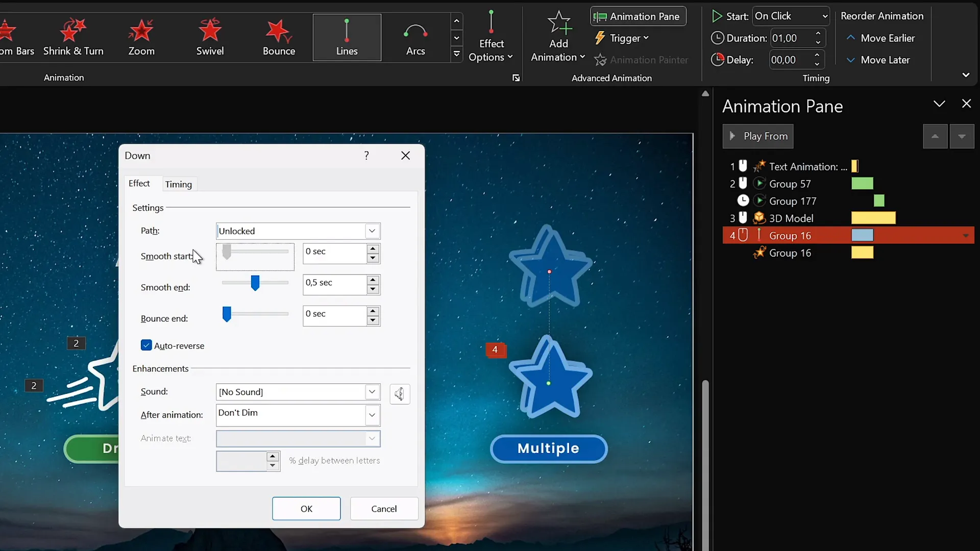Click Cancel in the Down dialog
Image resolution: width=980 pixels, height=551 pixels.
click(384, 509)
